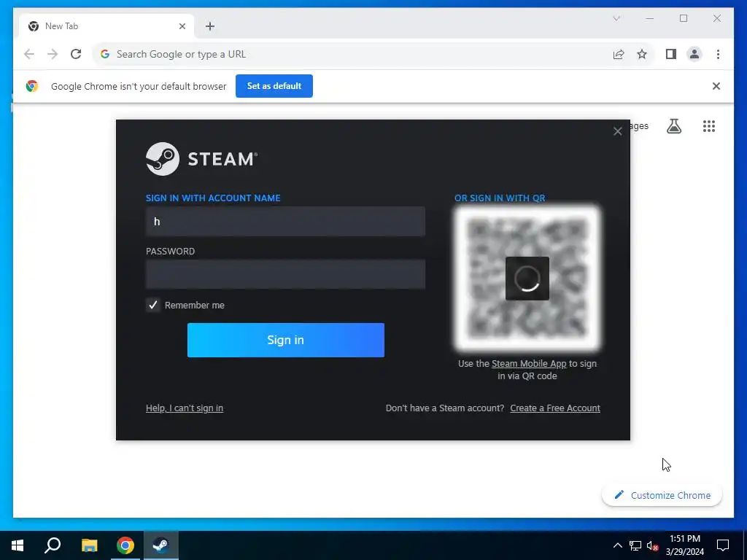Click Chrome icon in taskbar
The width and height of the screenshot is (747, 560).
pyautogui.click(x=125, y=545)
